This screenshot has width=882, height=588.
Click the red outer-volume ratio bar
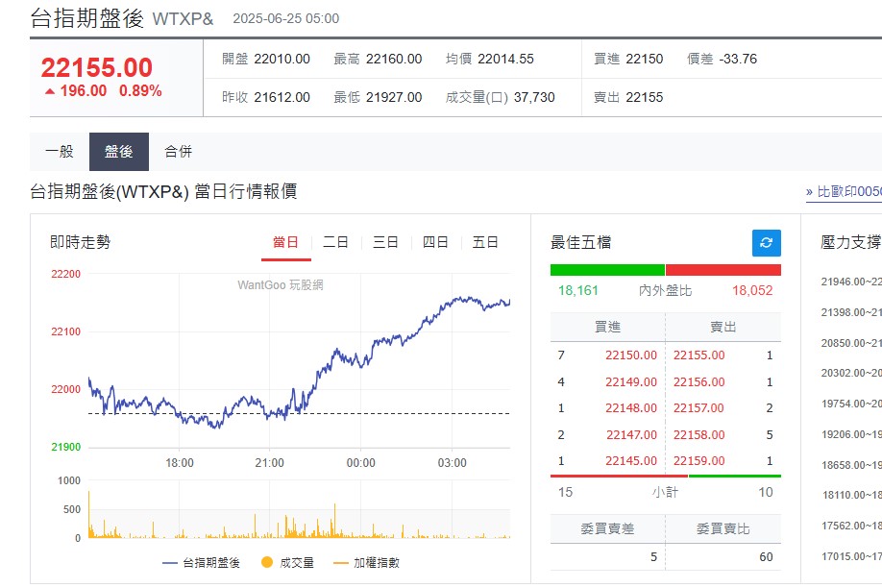tap(723, 270)
